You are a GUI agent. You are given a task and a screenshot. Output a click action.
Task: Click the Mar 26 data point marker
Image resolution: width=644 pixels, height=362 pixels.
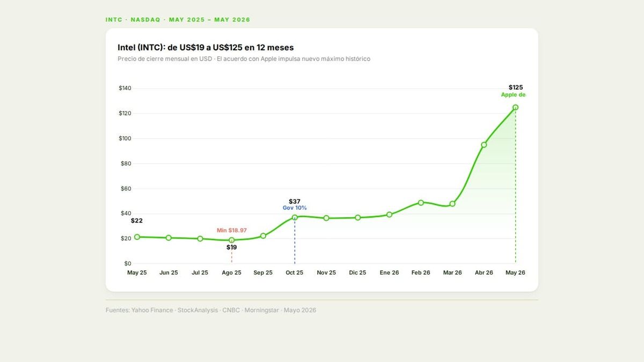[x=452, y=204]
